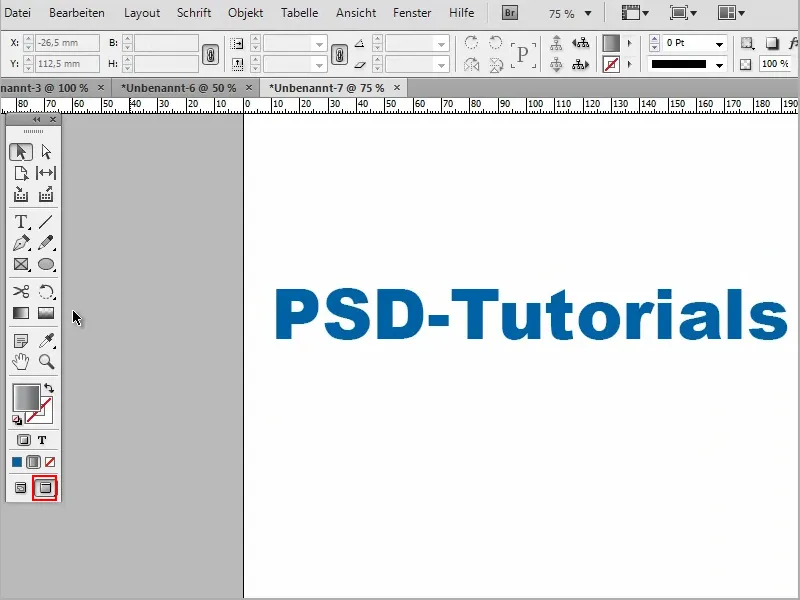
Task: Select the Content Placer tool
Action: (46, 194)
